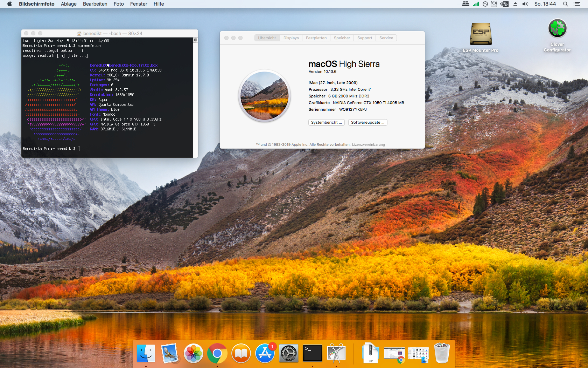Open the iBooks app in the Dock

click(241, 353)
